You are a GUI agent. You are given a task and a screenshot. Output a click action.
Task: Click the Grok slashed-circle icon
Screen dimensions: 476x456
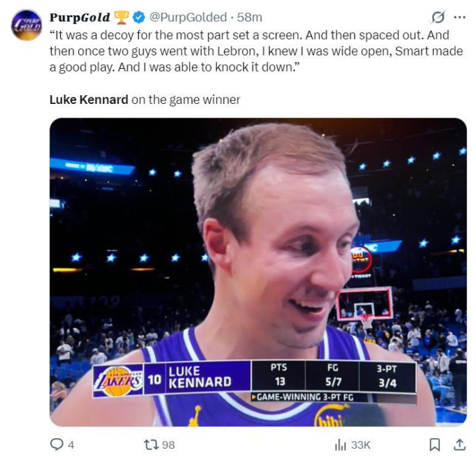point(437,17)
